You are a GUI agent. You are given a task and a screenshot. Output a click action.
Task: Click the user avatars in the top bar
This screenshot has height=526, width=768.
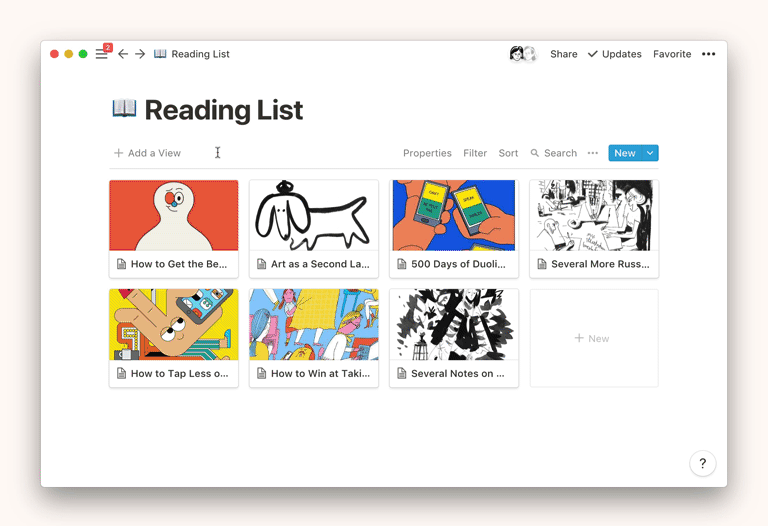click(523, 54)
